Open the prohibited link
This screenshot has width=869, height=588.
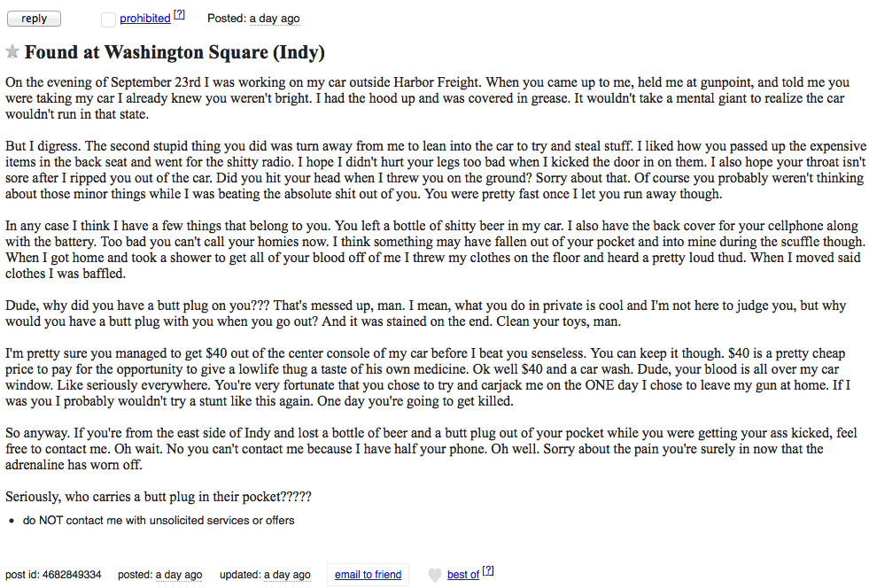pyautogui.click(x=145, y=19)
